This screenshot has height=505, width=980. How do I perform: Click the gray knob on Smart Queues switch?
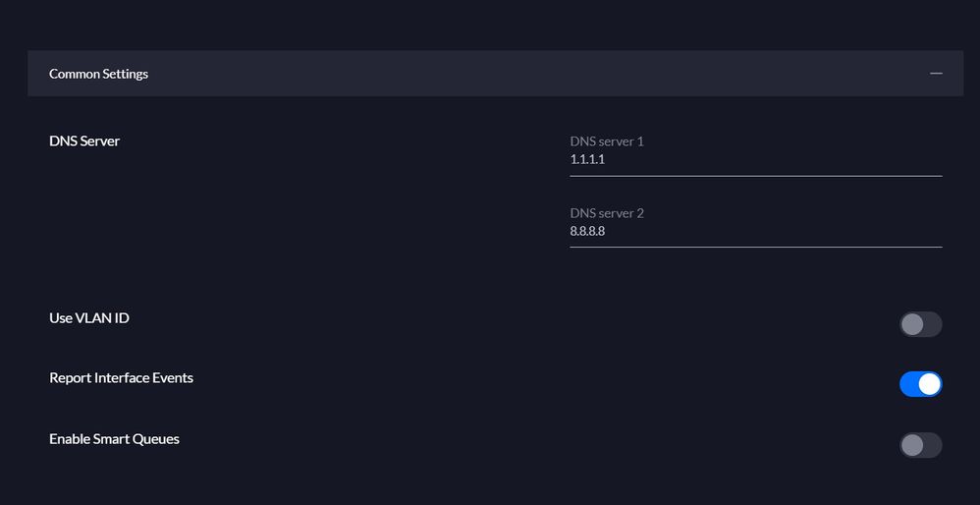(x=912, y=445)
